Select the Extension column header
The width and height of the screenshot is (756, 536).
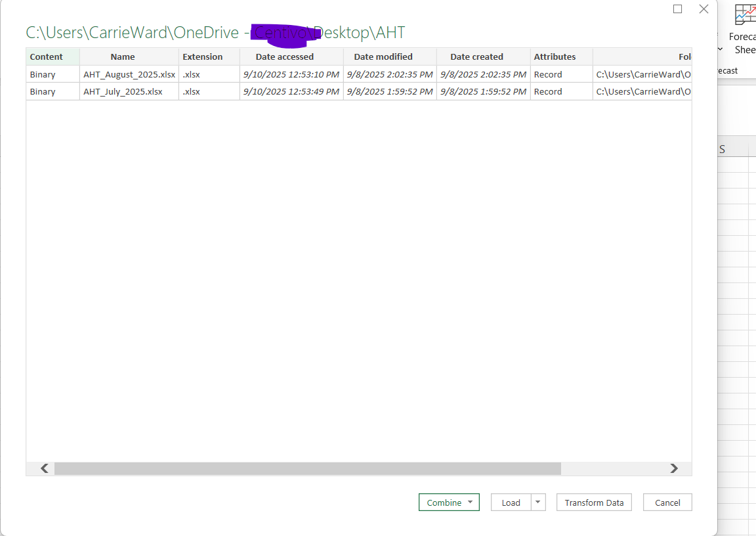(209, 57)
